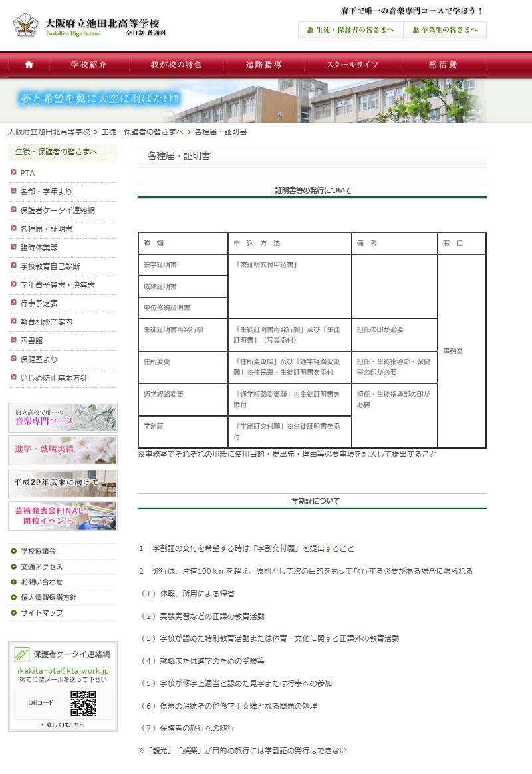This screenshot has width=532, height=774.
Task: Click the 証明書等の発行について section heading
Action: pos(313,190)
